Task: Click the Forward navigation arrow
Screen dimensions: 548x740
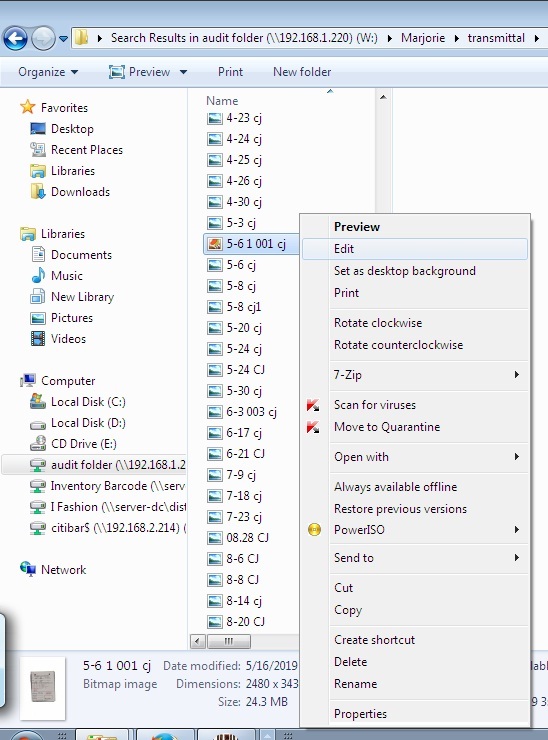Action: [x=43, y=38]
